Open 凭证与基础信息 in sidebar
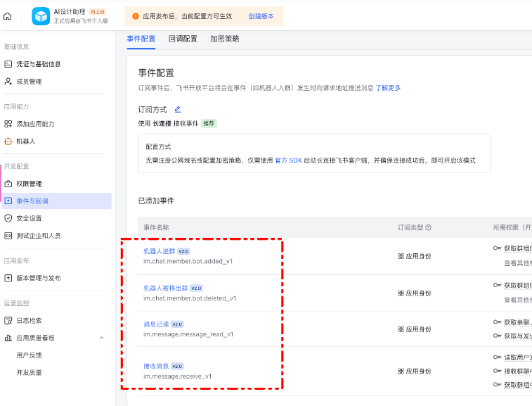Image resolution: width=532 pixels, height=406 pixels. (x=39, y=64)
